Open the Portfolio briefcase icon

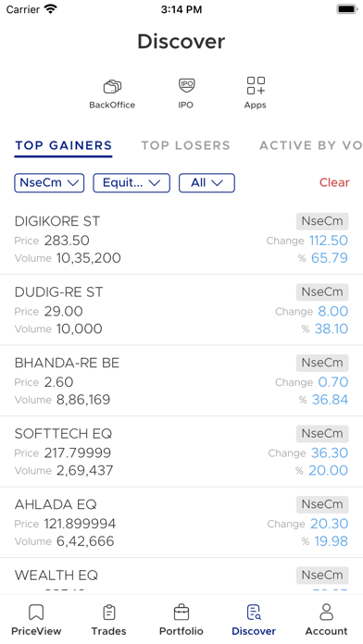point(181,613)
